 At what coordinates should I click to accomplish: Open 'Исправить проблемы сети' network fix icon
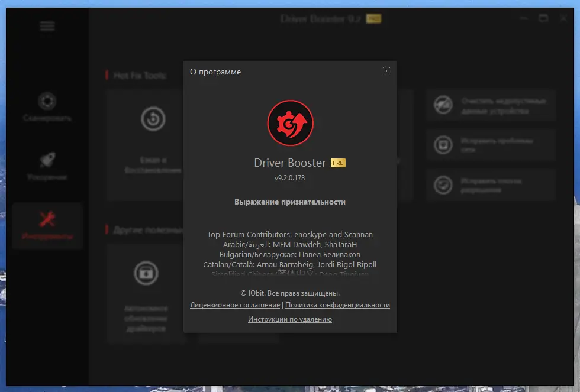tap(443, 145)
